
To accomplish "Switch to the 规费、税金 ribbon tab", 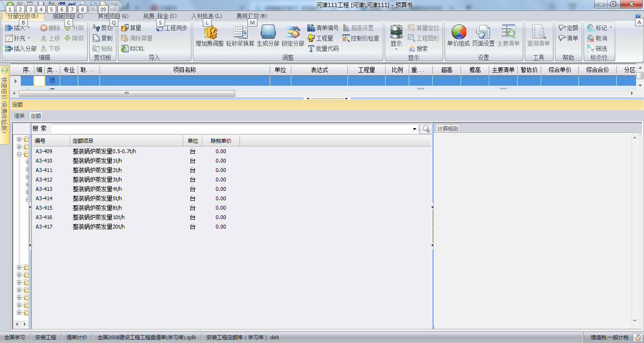I will point(160,16).
